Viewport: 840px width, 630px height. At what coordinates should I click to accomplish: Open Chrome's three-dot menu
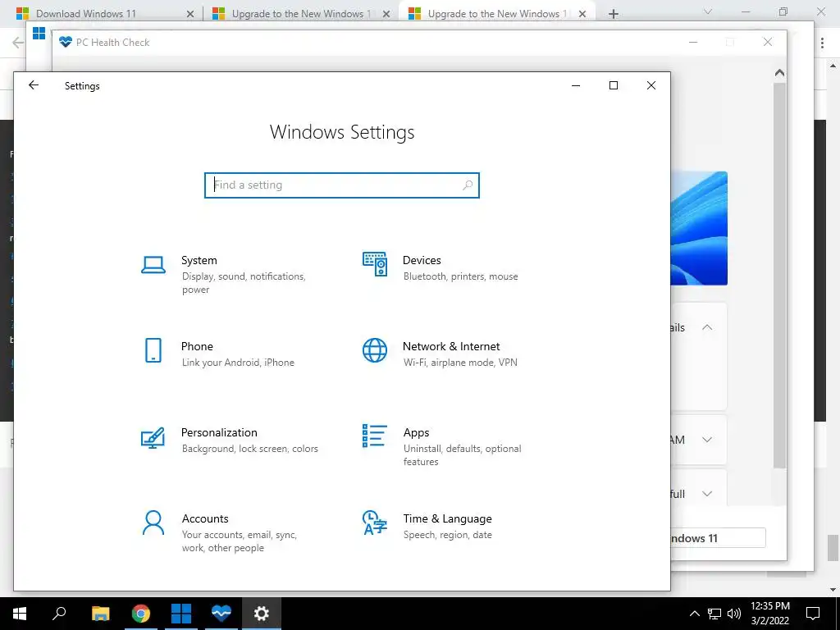coord(822,43)
